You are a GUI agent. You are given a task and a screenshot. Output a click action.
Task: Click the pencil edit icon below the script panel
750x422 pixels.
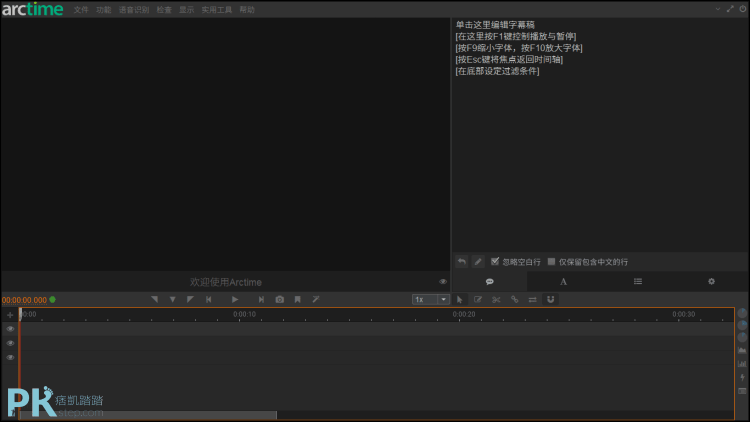tap(478, 262)
